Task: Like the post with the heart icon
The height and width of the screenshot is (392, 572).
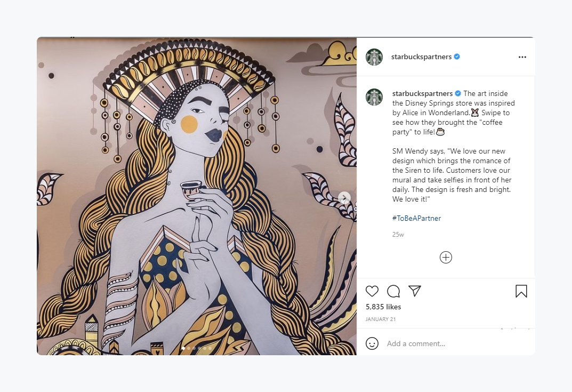Action: 372,291
